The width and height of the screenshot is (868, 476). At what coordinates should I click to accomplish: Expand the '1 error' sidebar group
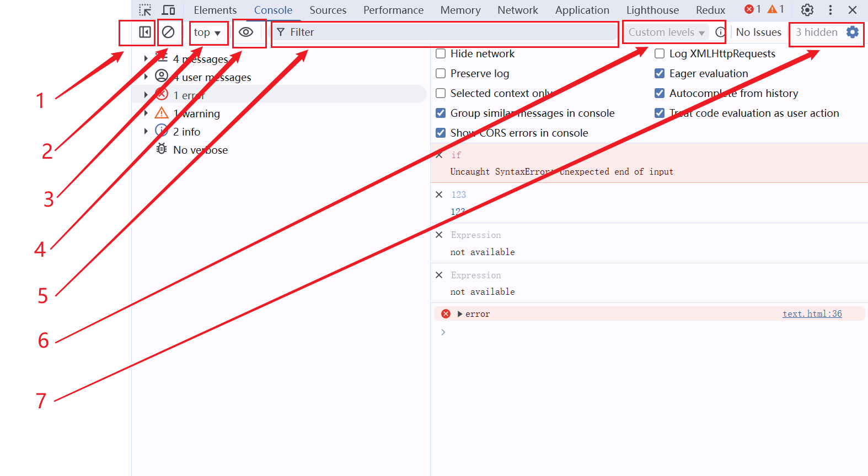pos(146,95)
